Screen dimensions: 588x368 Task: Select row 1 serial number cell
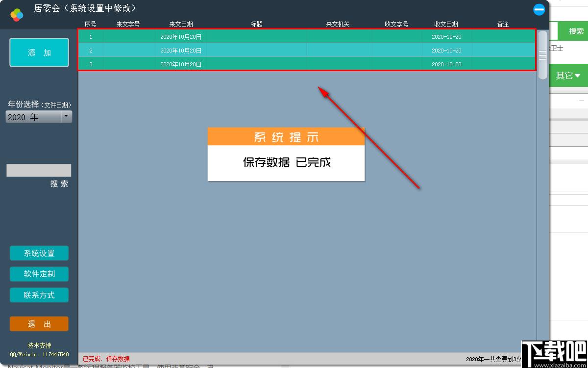pos(91,37)
